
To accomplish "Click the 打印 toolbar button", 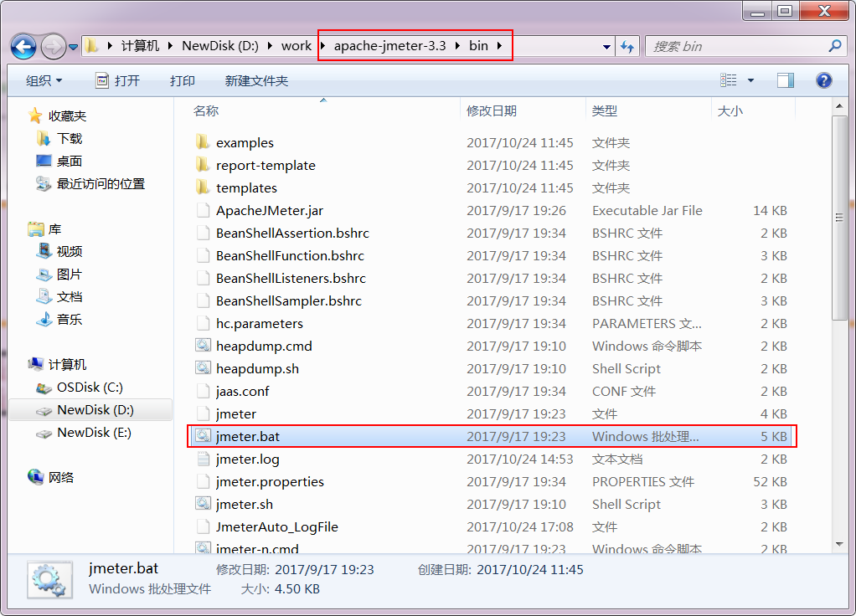I will click(x=183, y=80).
